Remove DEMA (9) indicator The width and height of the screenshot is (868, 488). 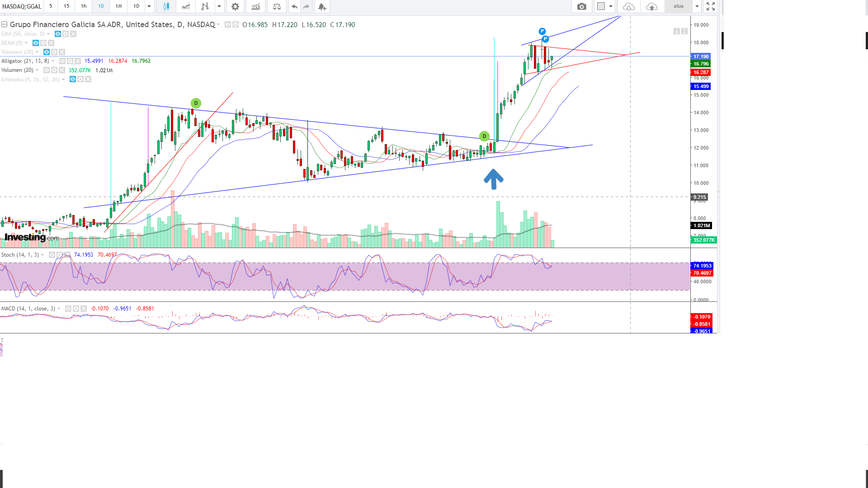[x=51, y=43]
